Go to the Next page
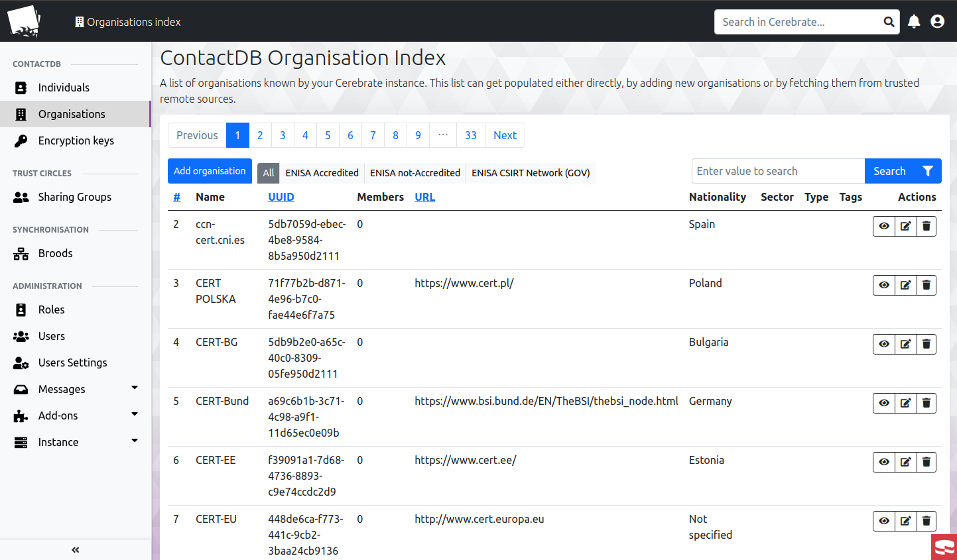 [x=505, y=135]
